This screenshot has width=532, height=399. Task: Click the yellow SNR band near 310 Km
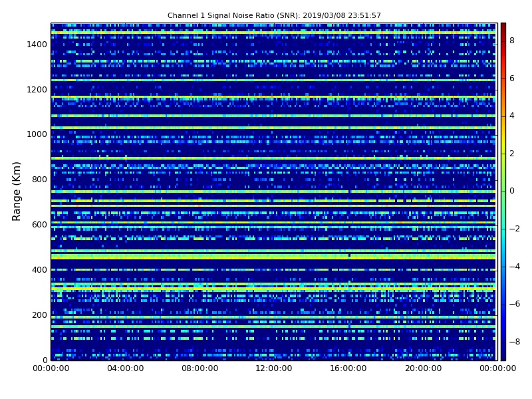pos(273,289)
